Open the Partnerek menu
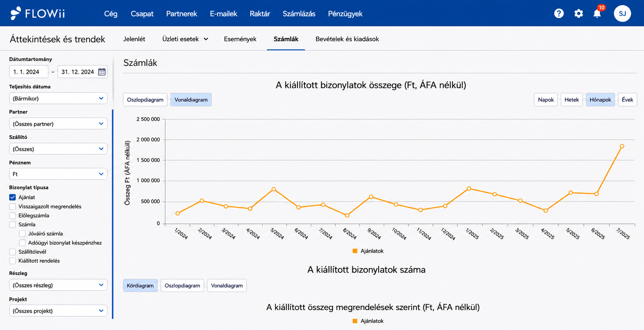 tap(182, 14)
